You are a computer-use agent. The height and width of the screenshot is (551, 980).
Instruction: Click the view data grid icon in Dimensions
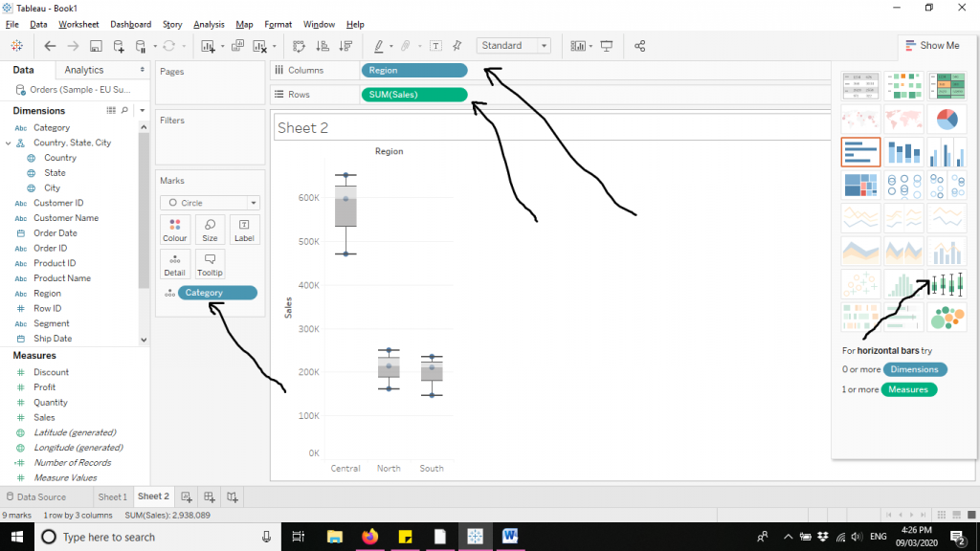pyautogui.click(x=111, y=111)
